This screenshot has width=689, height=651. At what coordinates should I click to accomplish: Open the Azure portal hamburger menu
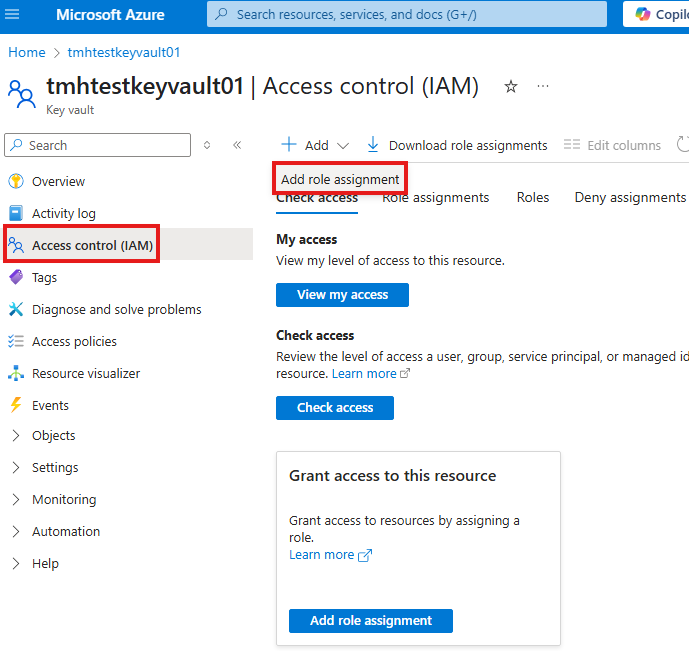(12, 14)
